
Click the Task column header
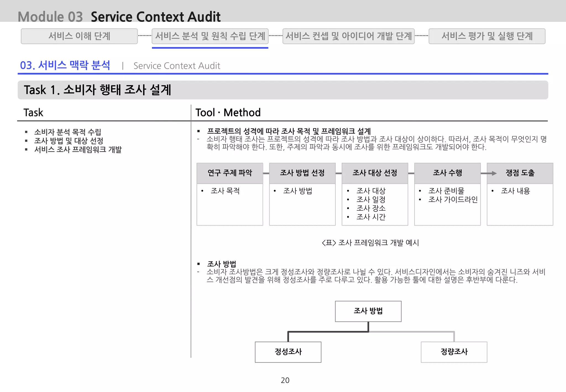(x=33, y=113)
